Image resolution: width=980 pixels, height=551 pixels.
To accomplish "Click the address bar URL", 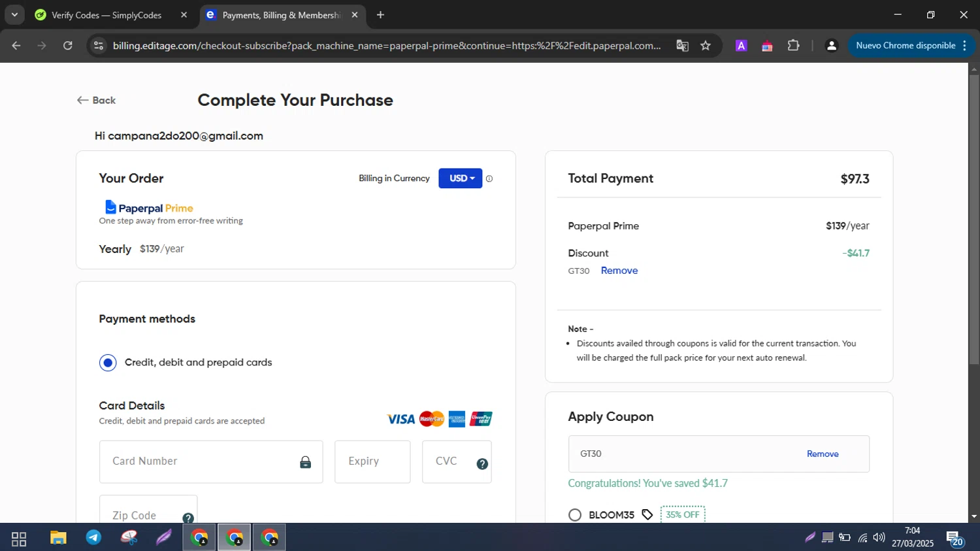I will coord(387,46).
